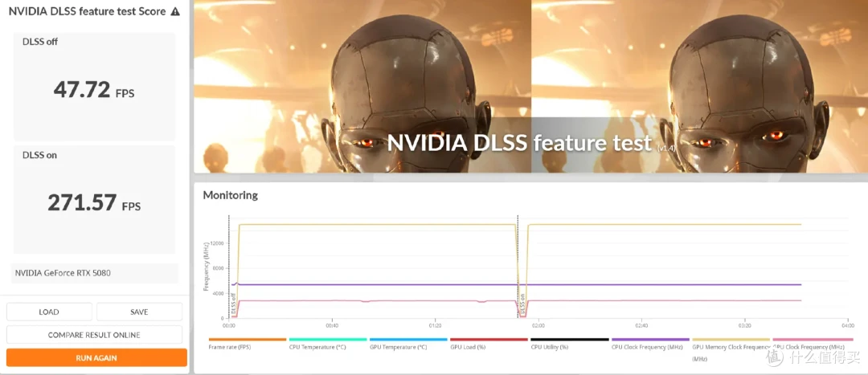Click the 02:40 time axis label
868x375 pixels.
(x=641, y=326)
